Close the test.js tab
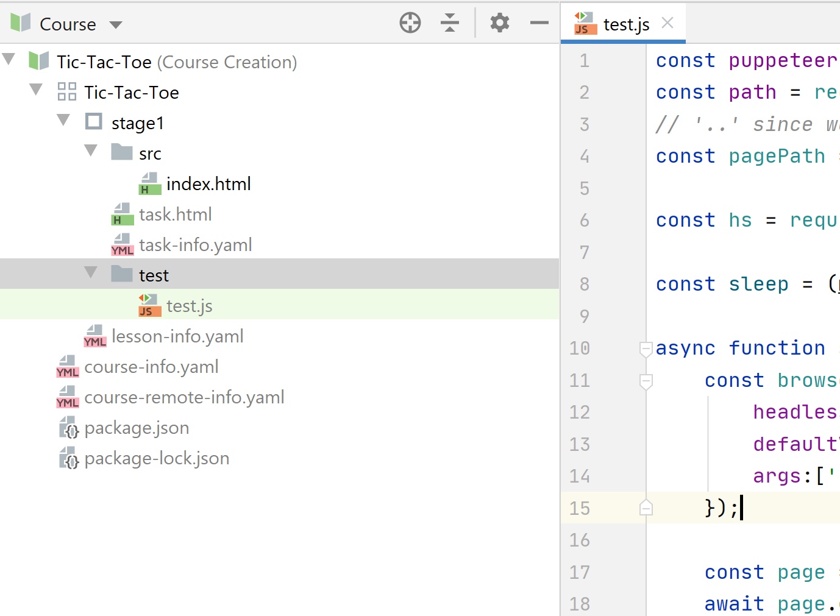 [x=667, y=23]
